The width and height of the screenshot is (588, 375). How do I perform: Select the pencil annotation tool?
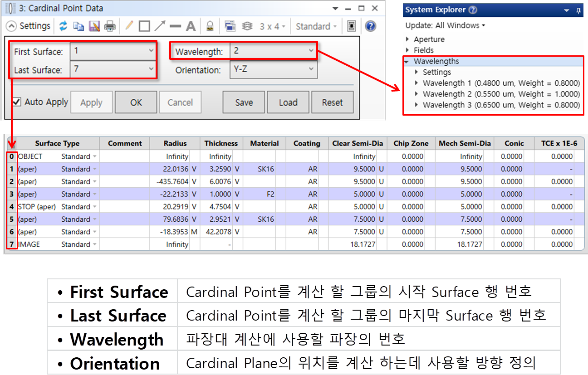(129, 26)
